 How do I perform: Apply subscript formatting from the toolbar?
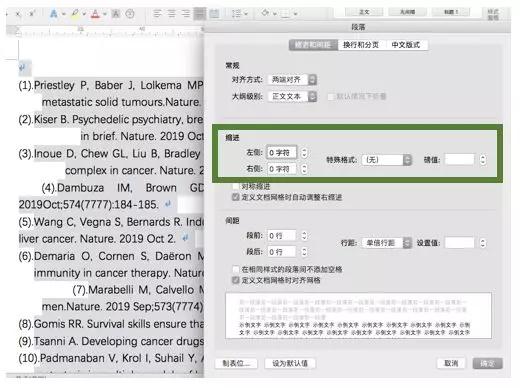(x=18, y=14)
